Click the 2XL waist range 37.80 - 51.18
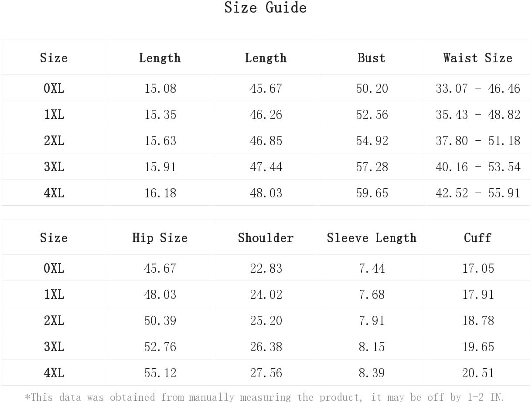This screenshot has height=403, width=532. 478,141
